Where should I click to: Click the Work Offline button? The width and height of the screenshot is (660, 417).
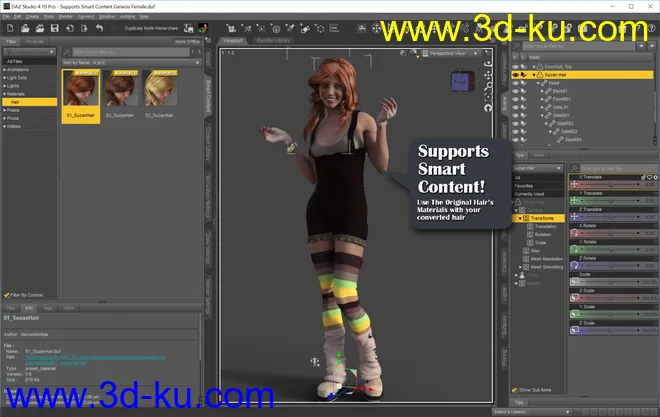[186, 41]
